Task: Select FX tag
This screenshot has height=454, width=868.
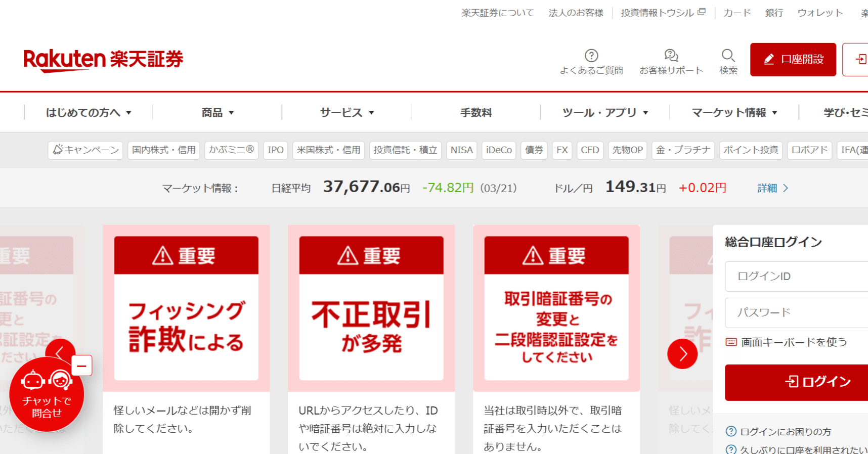Action: (x=562, y=150)
